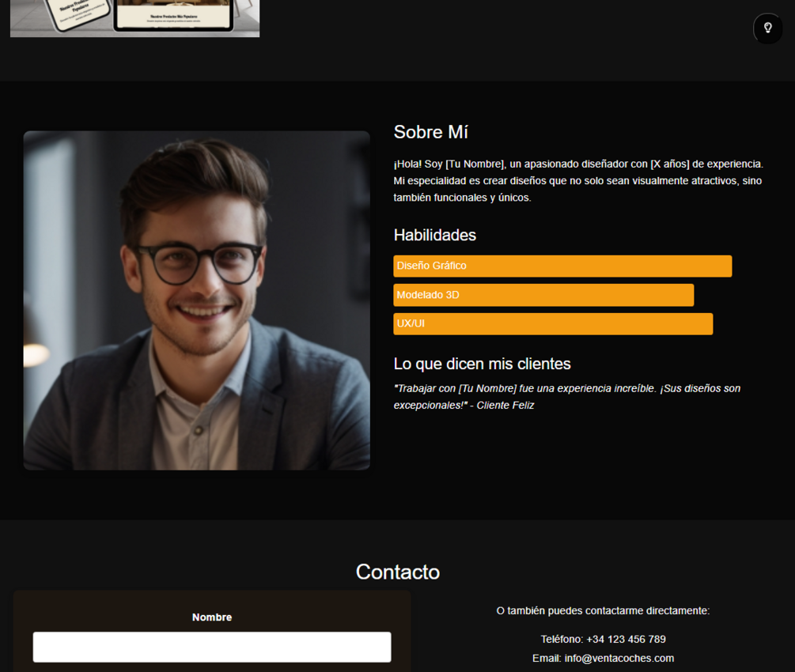Click the Contacto section heading
This screenshot has width=795, height=672.
397,572
